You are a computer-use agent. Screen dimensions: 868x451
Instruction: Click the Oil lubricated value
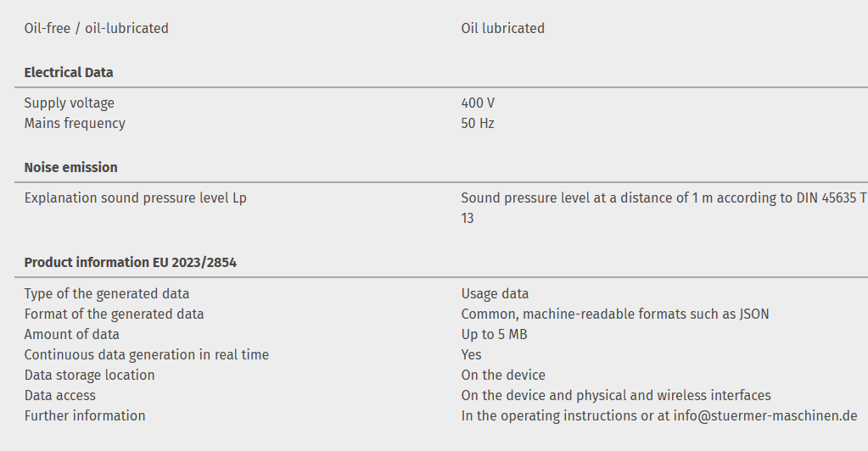502,29
